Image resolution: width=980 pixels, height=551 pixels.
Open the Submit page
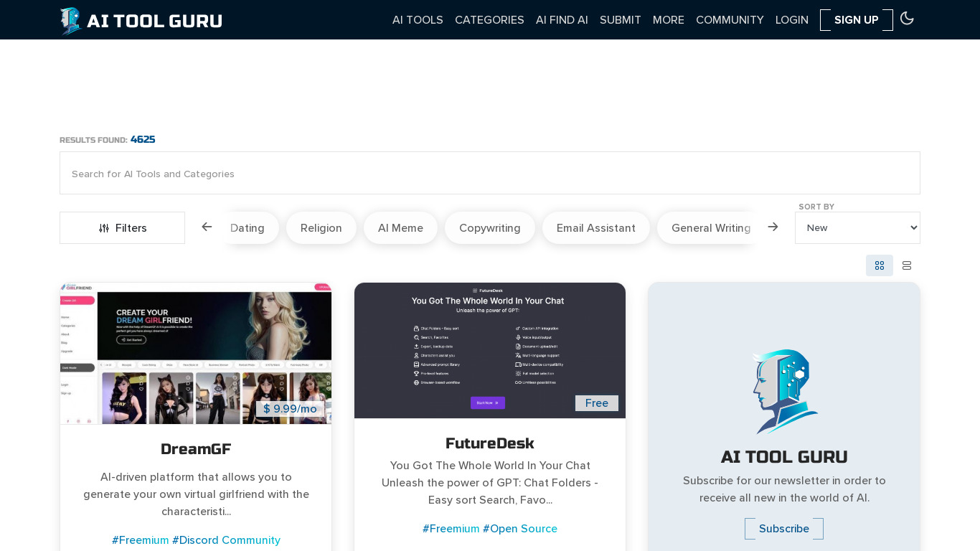[621, 20]
